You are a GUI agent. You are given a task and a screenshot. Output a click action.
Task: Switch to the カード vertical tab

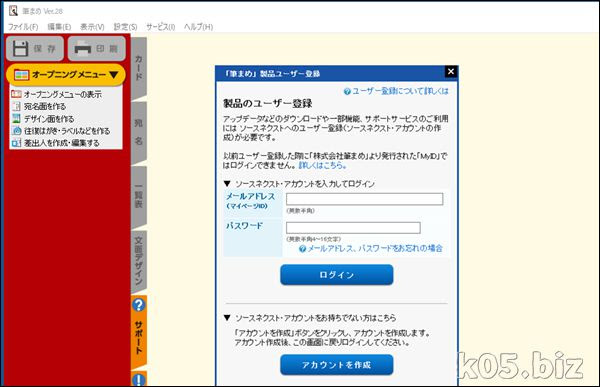click(139, 68)
